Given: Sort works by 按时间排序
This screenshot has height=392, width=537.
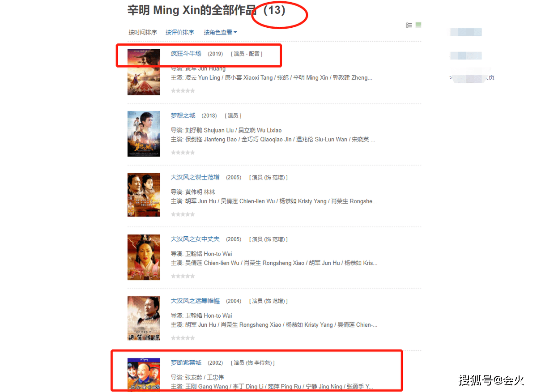Looking at the screenshot, I should 143,32.
